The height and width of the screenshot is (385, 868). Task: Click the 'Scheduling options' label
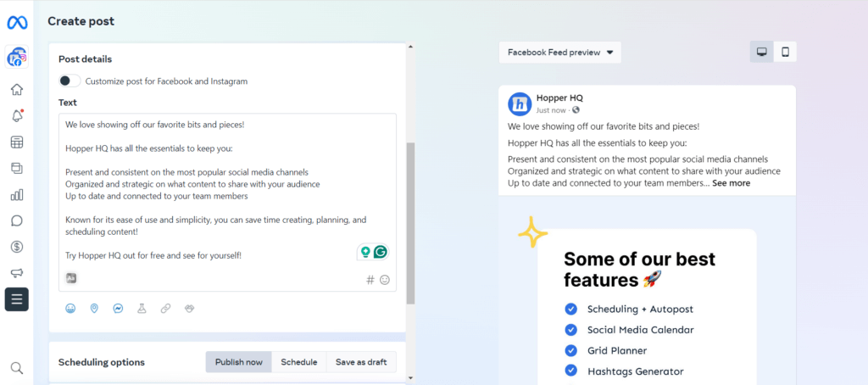point(102,362)
